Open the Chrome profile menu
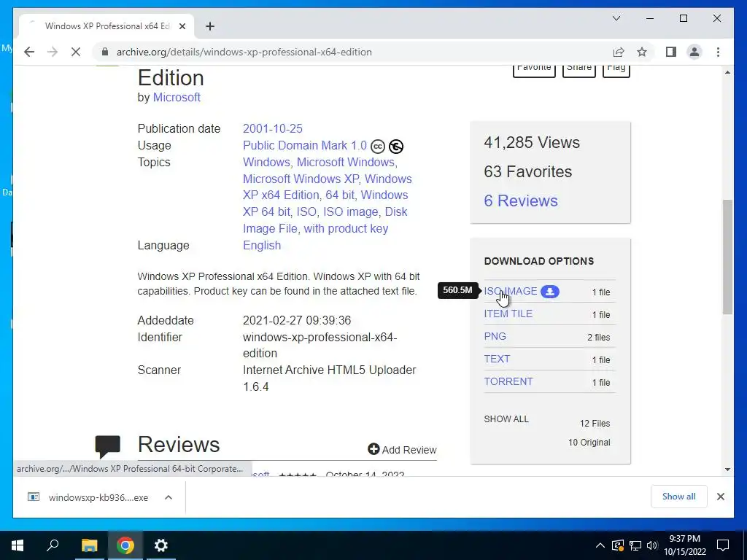Viewport: 747px width, 560px height. [x=694, y=52]
